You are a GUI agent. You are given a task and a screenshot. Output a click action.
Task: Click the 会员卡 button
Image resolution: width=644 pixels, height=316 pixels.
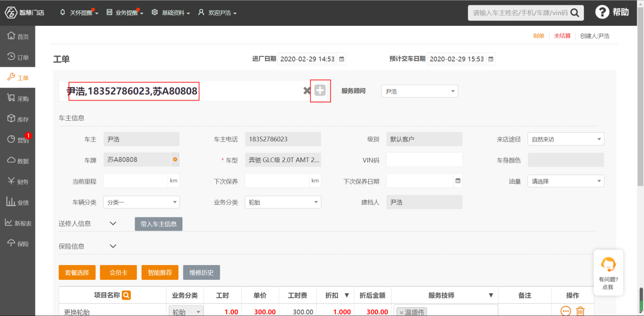pos(118,272)
